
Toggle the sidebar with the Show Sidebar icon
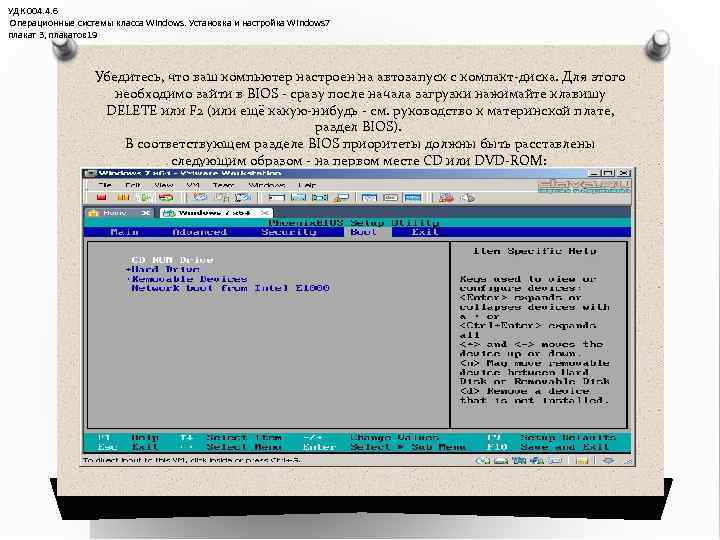[276, 197]
